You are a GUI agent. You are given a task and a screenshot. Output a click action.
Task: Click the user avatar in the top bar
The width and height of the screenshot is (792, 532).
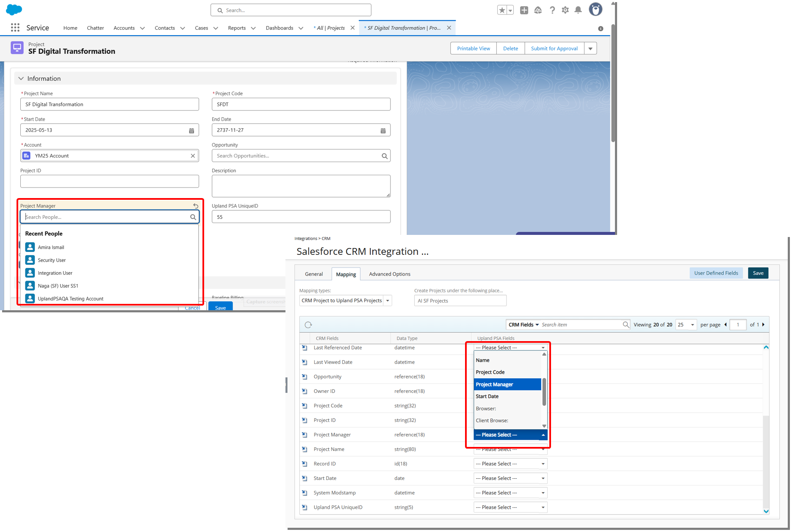coord(595,9)
